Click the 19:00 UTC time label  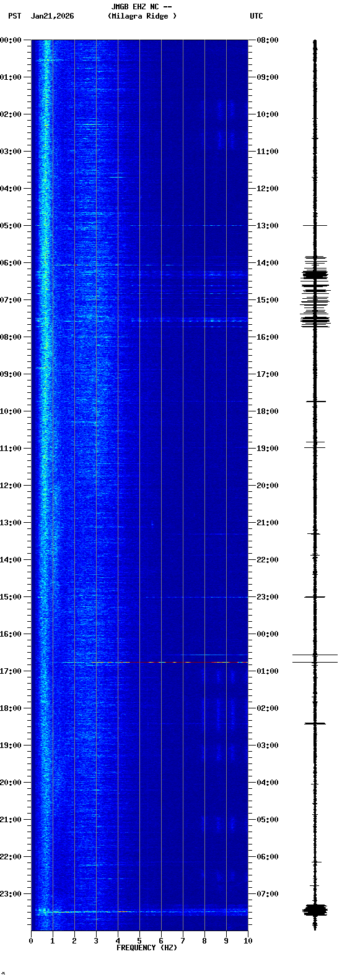[268, 449]
